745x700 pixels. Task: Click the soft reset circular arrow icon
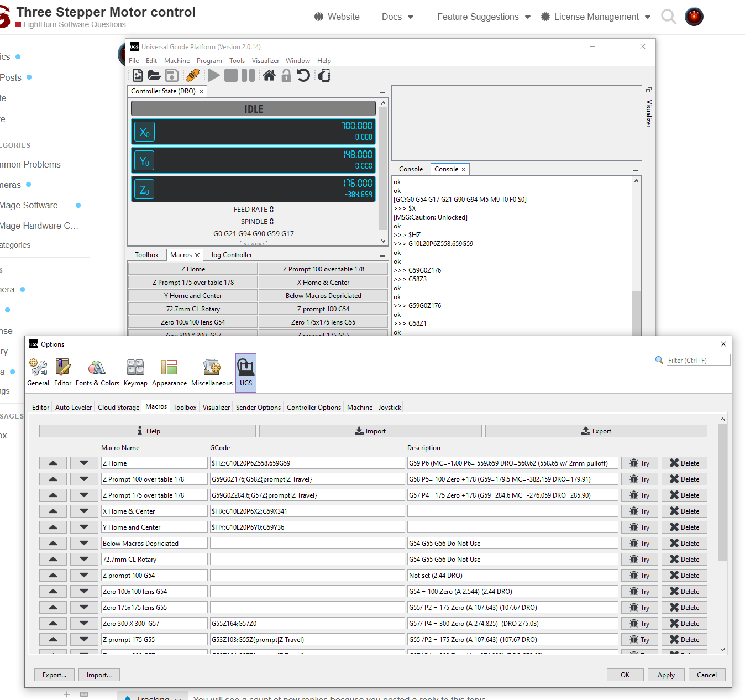[x=303, y=75]
